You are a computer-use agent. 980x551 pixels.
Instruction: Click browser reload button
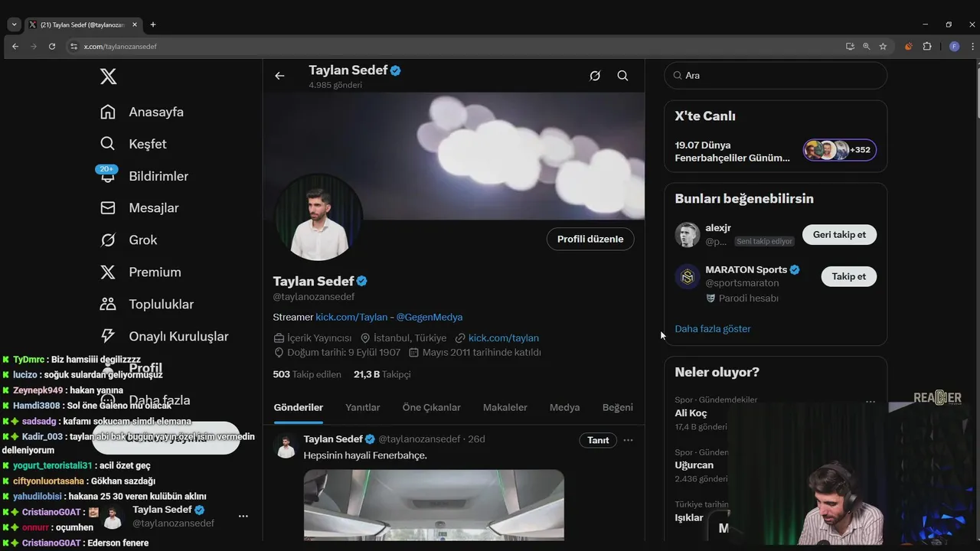pyautogui.click(x=52, y=47)
